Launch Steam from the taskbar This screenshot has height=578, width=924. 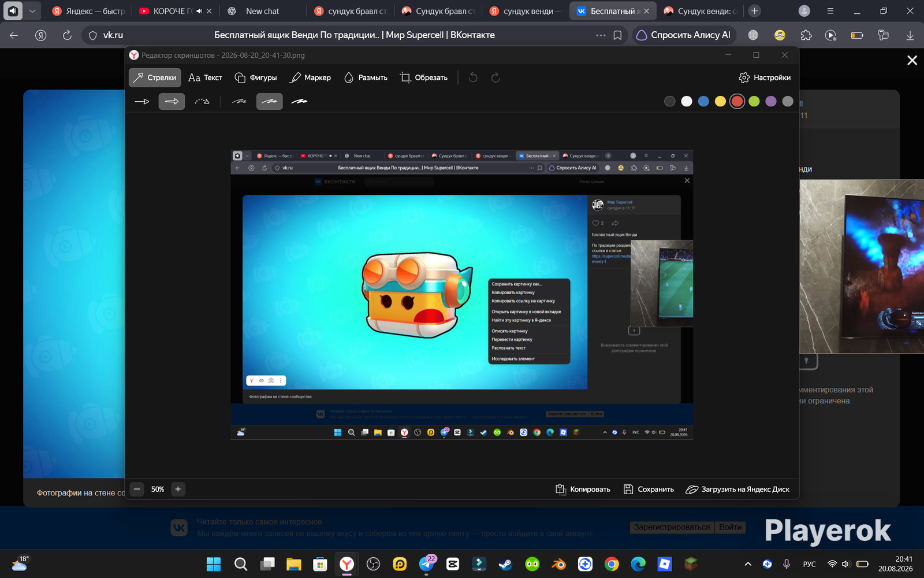point(505,564)
